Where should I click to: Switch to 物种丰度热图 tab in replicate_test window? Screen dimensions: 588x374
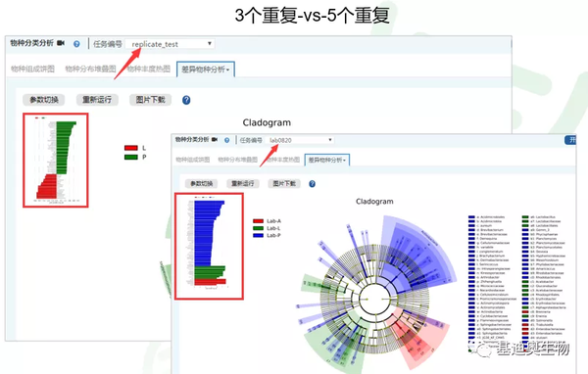click(149, 69)
